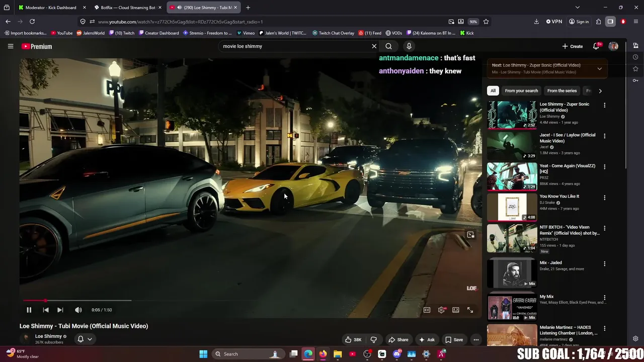This screenshot has width=644, height=362.
Task: Go fullscreen with the player icon
Action: [x=470, y=310]
